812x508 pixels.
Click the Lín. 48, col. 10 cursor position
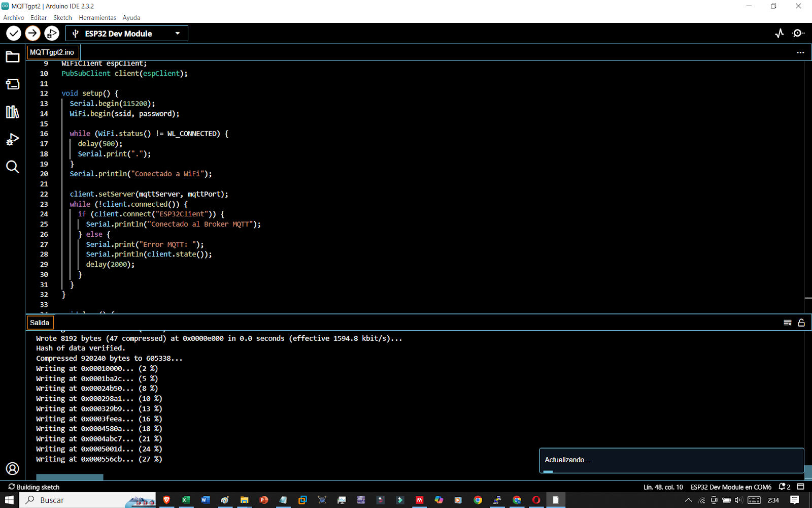(x=663, y=487)
